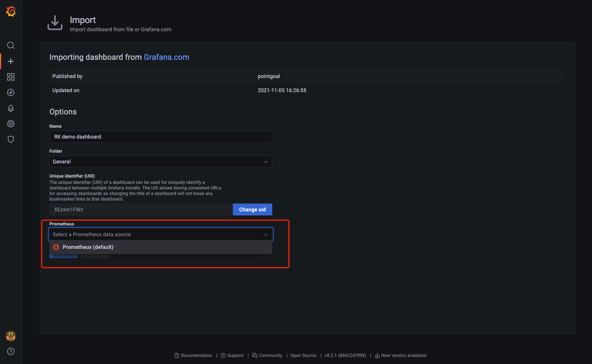Open the Documentation footer link
Viewport: 592px width, 364px height.
[x=193, y=355]
